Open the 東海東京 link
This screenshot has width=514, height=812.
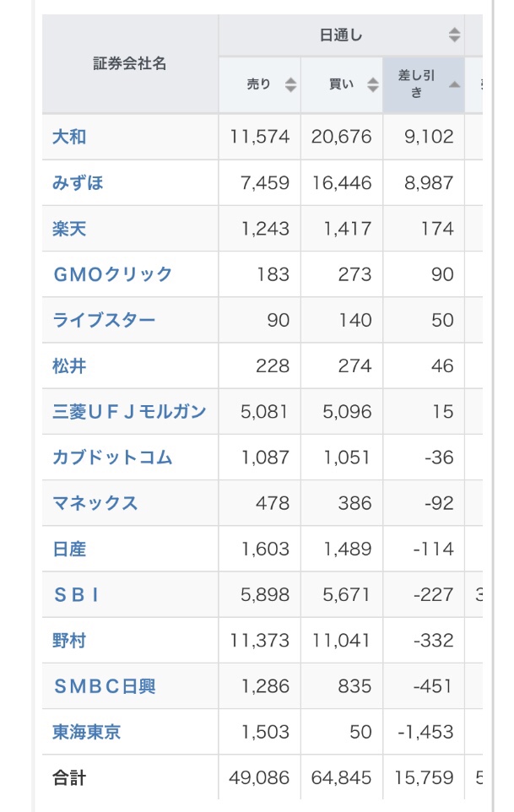tap(86, 732)
